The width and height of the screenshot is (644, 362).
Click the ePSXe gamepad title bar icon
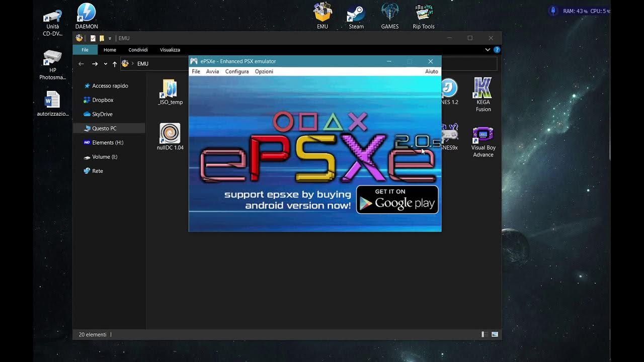tap(194, 61)
